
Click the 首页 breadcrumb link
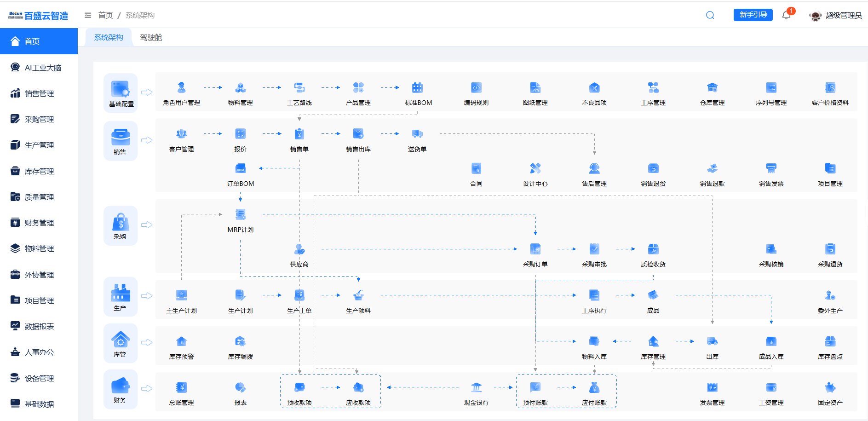coord(106,15)
